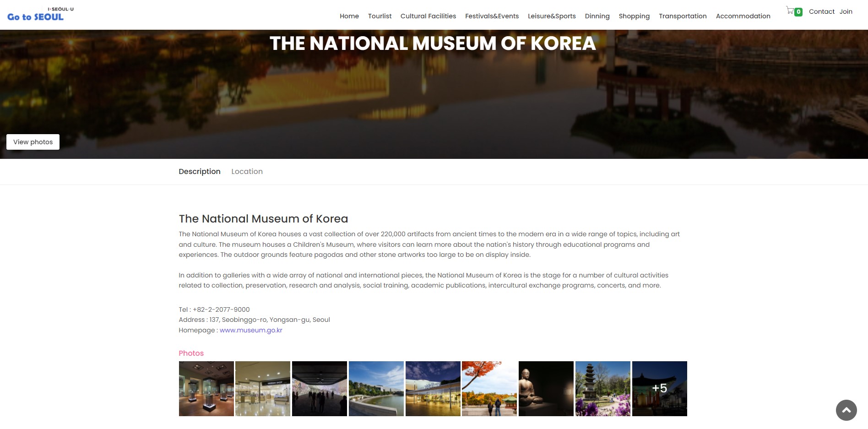868x429 pixels.
Task: Open the shopping cart icon
Action: [790, 10]
